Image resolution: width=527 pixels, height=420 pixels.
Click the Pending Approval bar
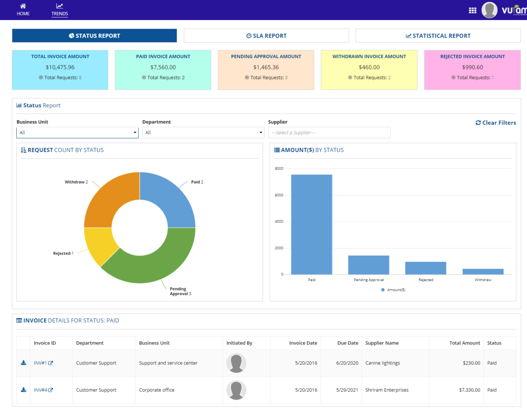pos(369,265)
